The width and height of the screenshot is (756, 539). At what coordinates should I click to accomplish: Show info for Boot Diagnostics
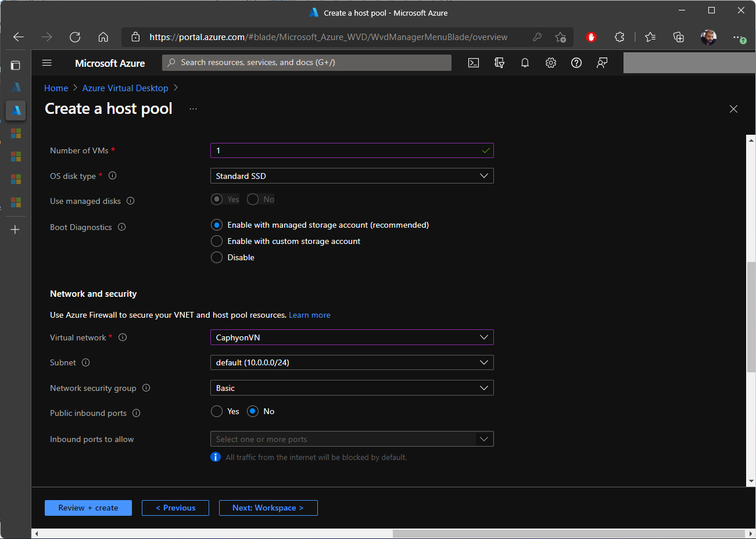121,227
